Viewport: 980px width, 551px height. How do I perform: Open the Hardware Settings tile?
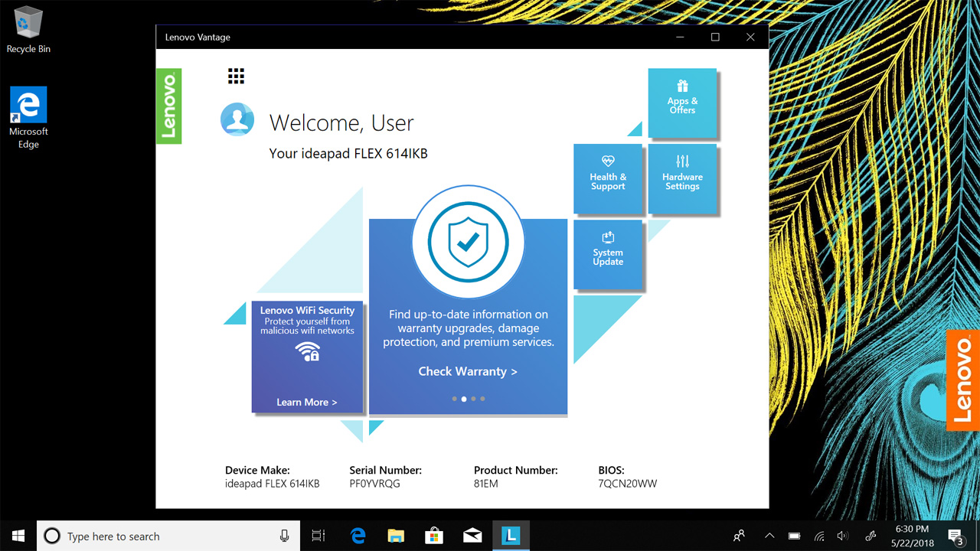(x=682, y=178)
